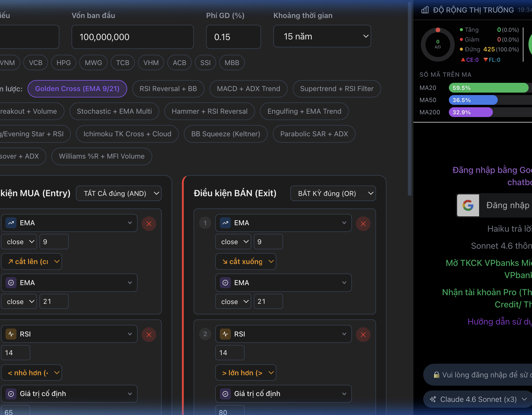Select Parabolic SAR + ADX strategy
Viewport: 532px width, 415px height.
(x=314, y=134)
